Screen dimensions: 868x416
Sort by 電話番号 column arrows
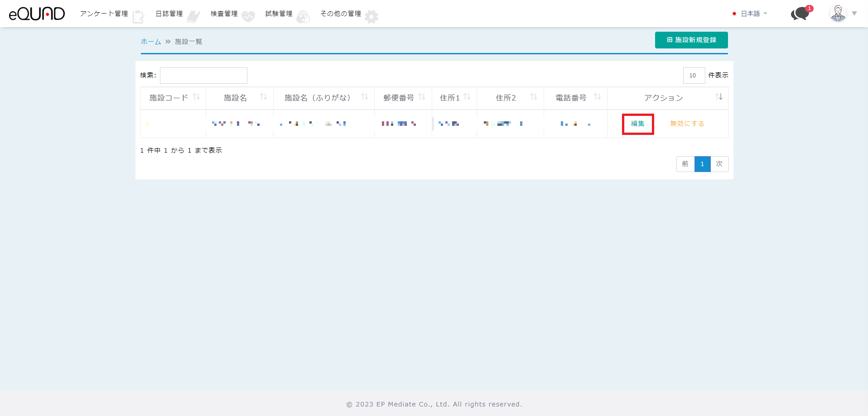click(597, 97)
